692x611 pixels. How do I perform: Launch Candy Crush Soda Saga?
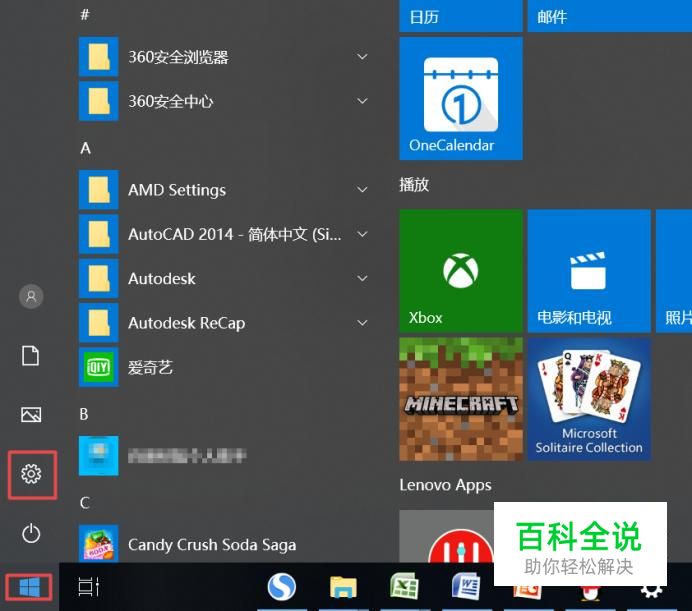pyautogui.click(x=212, y=544)
